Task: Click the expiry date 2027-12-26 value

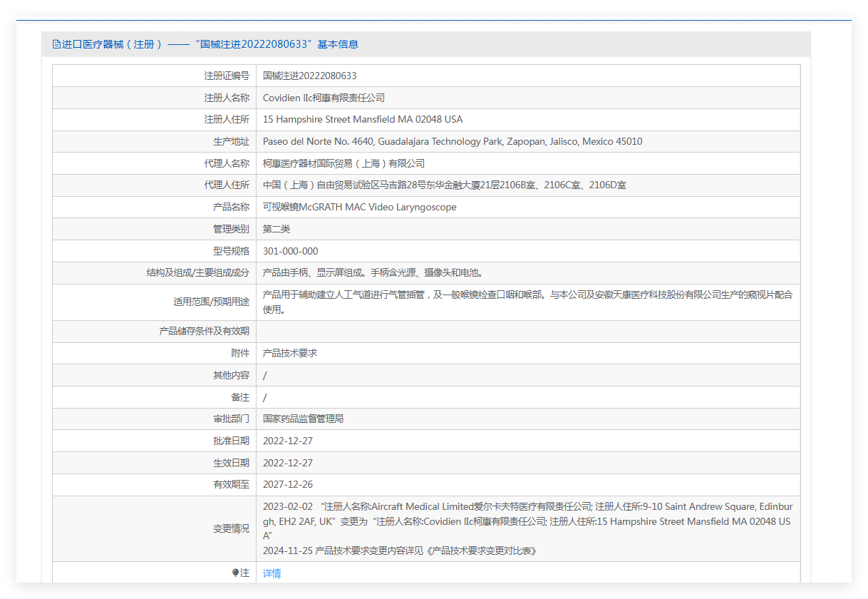Action: pyautogui.click(x=288, y=484)
